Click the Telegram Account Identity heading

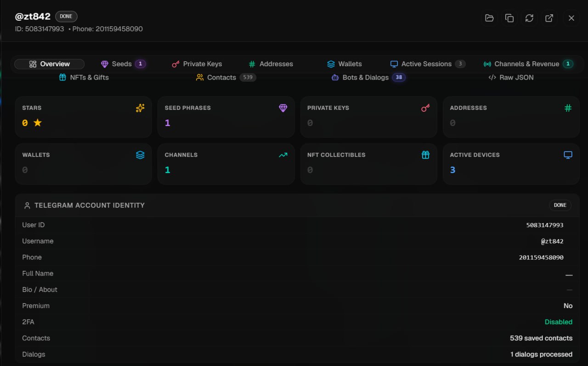click(90, 206)
